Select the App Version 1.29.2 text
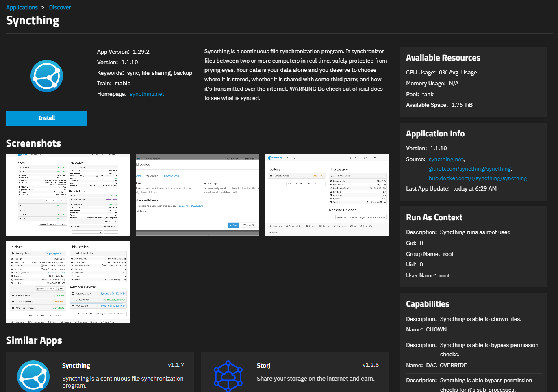Screen dimensions: 558x392 coord(123,52)
